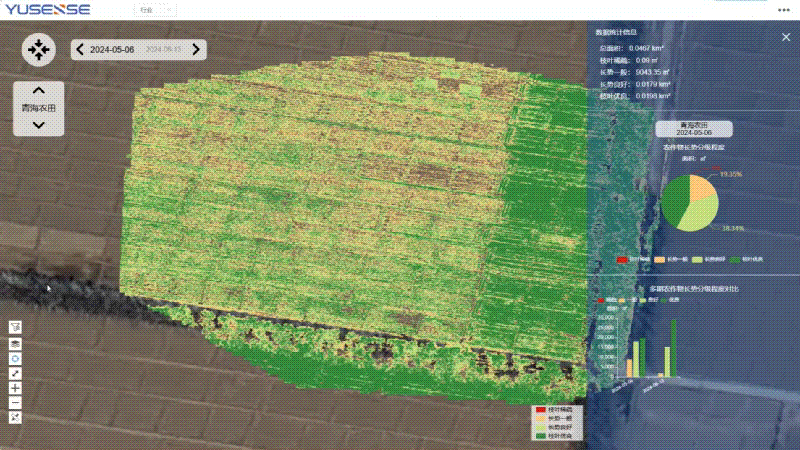800x450 pixels.
Task: Toggle dark green series in bar chart legend
Action: click(663, 299)
